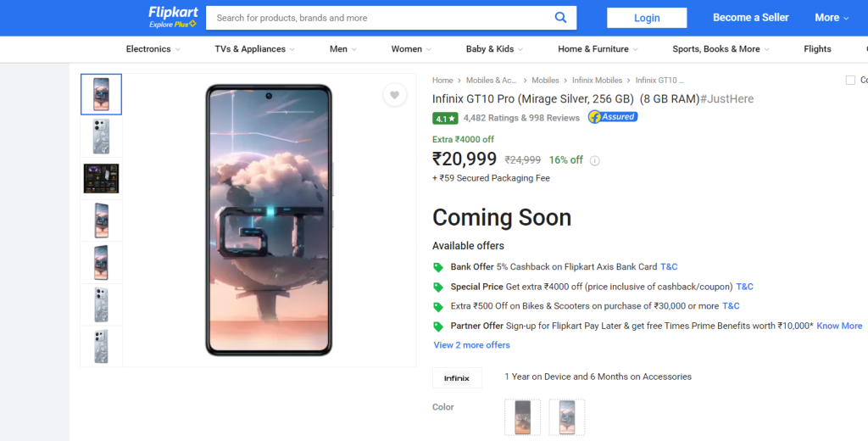Screen dimensions: 868x441
Task: Open the Flights menu item
Action: (817, 49)
